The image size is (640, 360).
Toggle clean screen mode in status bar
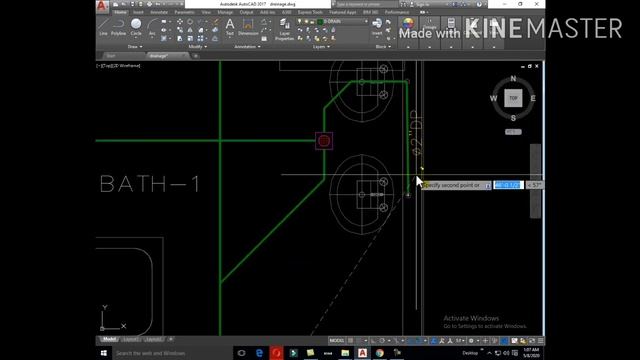click(x=531, y=340)
